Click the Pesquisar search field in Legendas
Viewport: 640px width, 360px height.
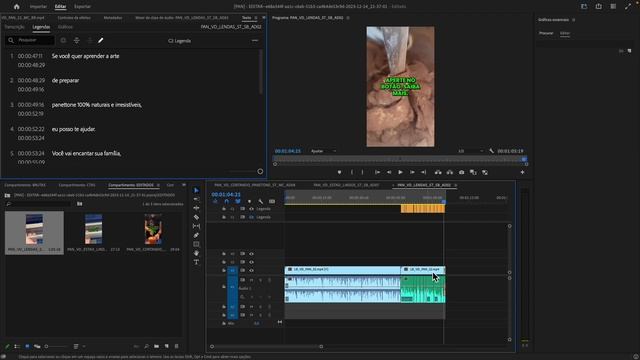(31, 40)
